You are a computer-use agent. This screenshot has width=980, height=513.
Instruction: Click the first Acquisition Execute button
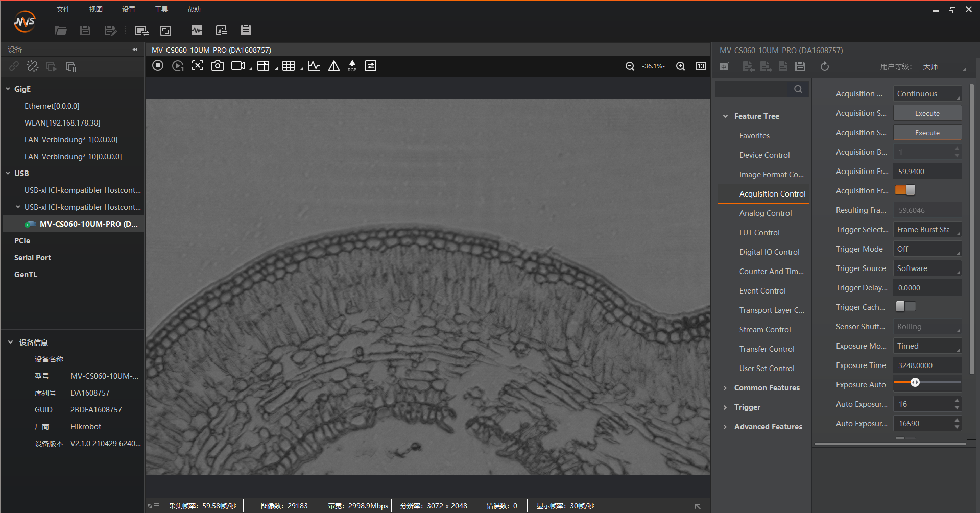927,113
